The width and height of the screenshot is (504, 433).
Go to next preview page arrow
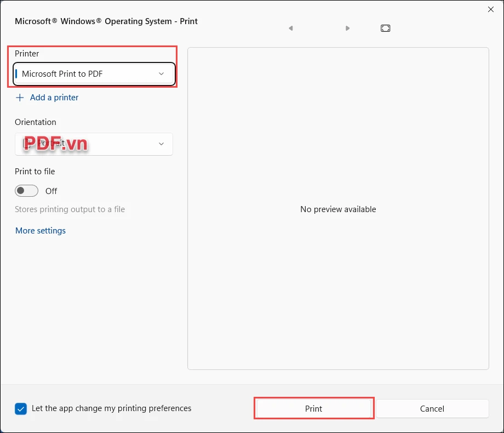347,29
